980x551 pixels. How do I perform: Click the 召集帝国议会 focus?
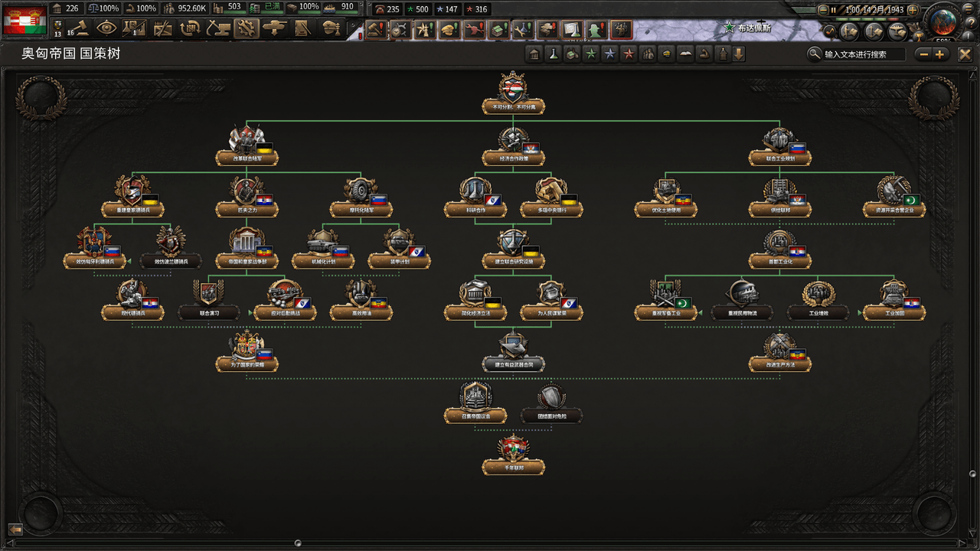click(x=475, y=403)
